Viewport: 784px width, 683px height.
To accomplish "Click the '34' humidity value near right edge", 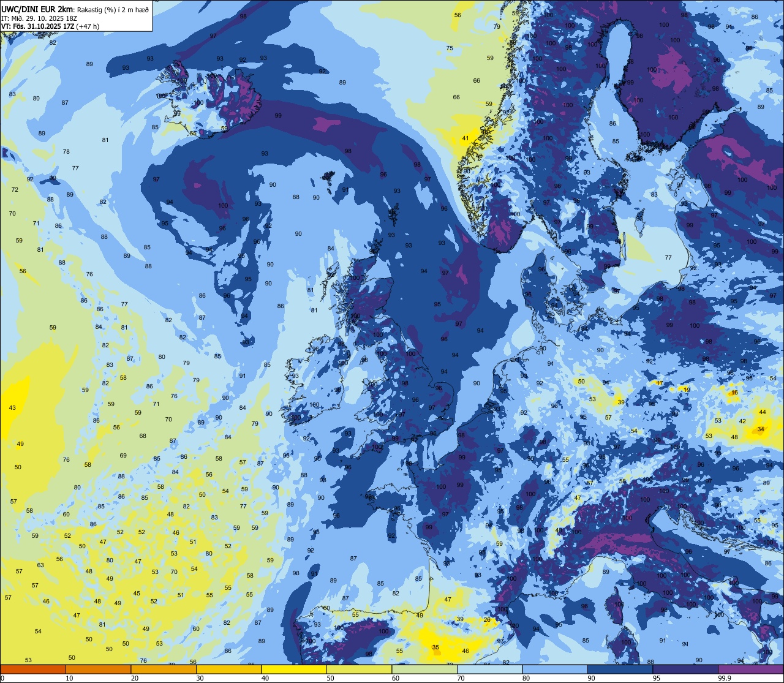I will click(x=761, y=429).
